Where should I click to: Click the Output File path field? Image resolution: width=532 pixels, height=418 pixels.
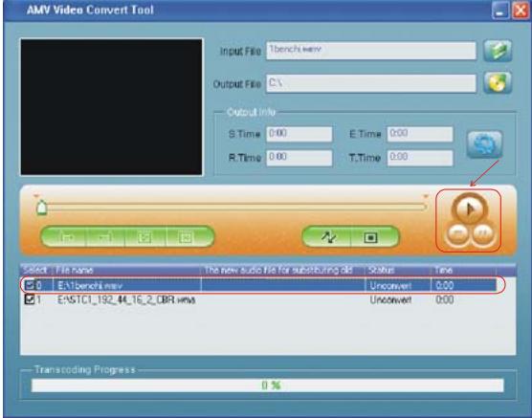371,83
